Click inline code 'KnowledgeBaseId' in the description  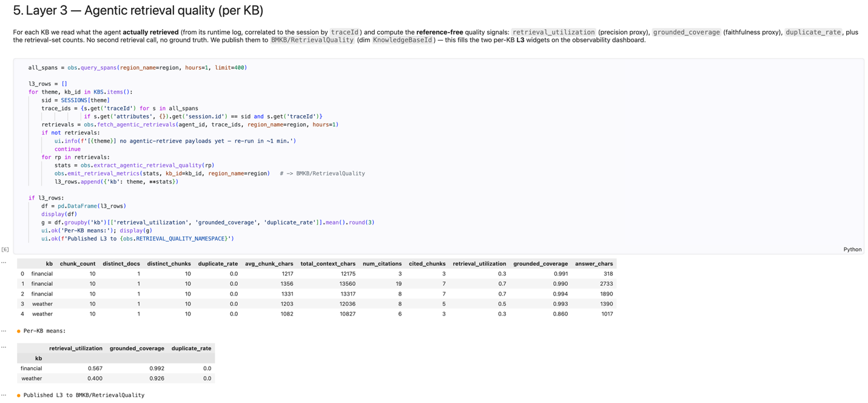[403, 40]
